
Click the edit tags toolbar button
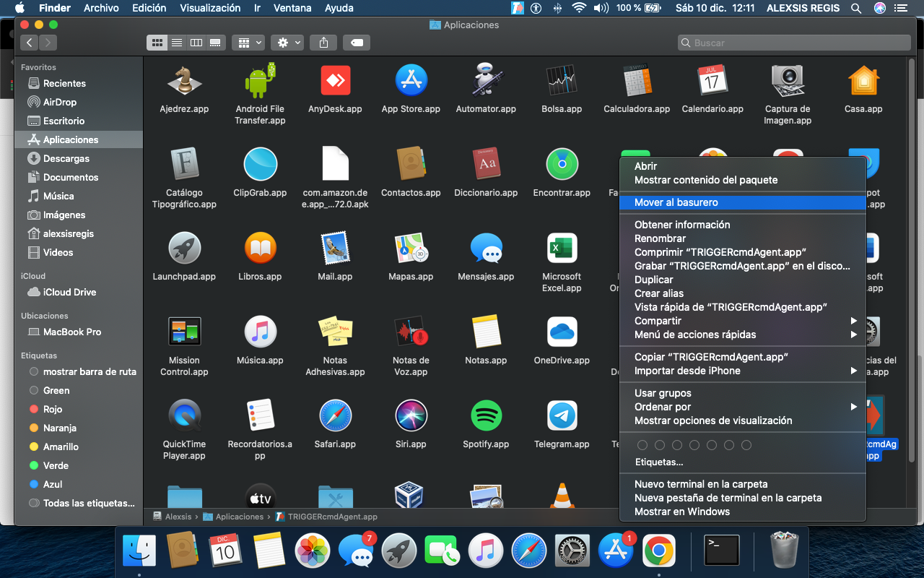pyautogui.click(x=357, y=43)
